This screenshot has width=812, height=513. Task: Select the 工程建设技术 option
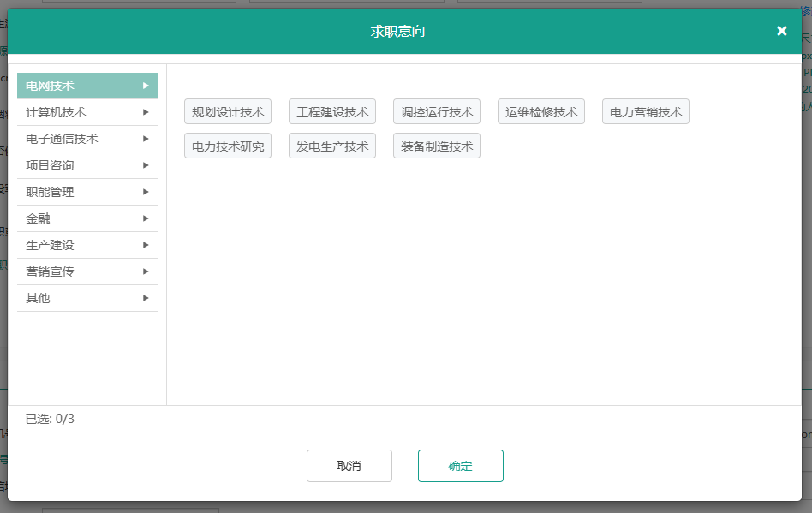(x=332, y=111)
